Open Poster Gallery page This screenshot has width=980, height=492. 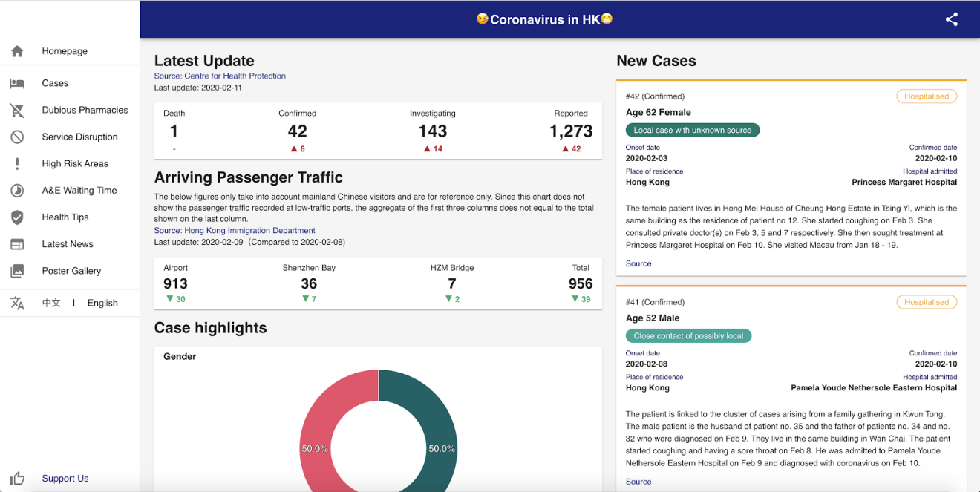71,271
